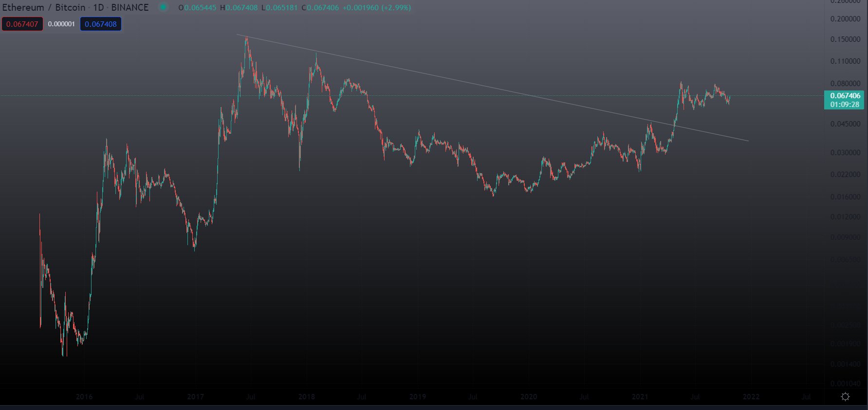Click the 1D interval label in title
The height and width of the screenshot is (410, 868).
click(x=98, y=7)
